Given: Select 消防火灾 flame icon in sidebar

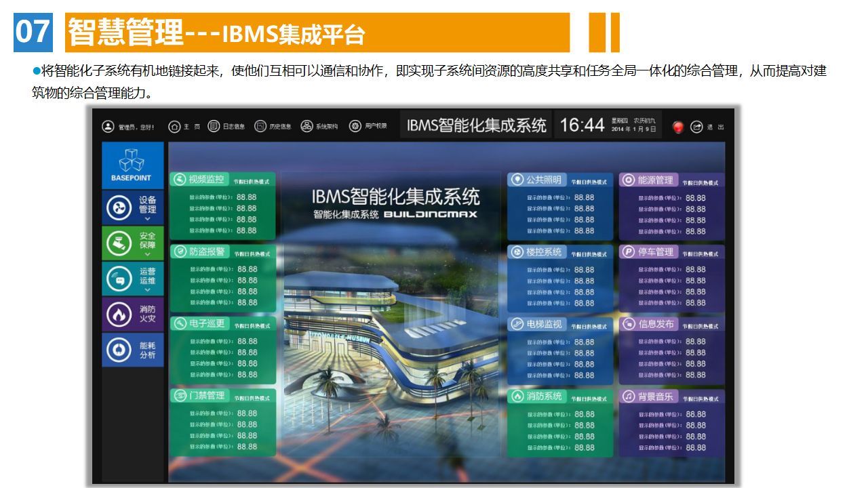Looking at the screenshot, I should click(x=118, y=314).
